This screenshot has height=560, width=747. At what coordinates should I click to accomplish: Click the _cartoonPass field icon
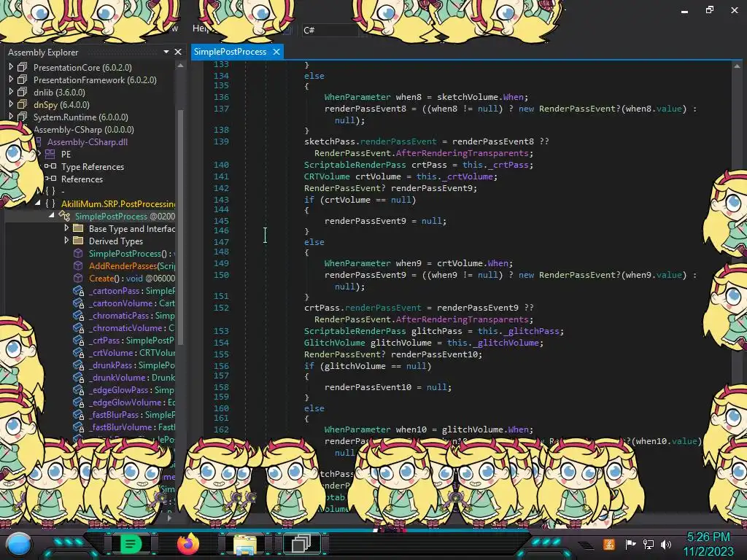[x=79, y=290]
